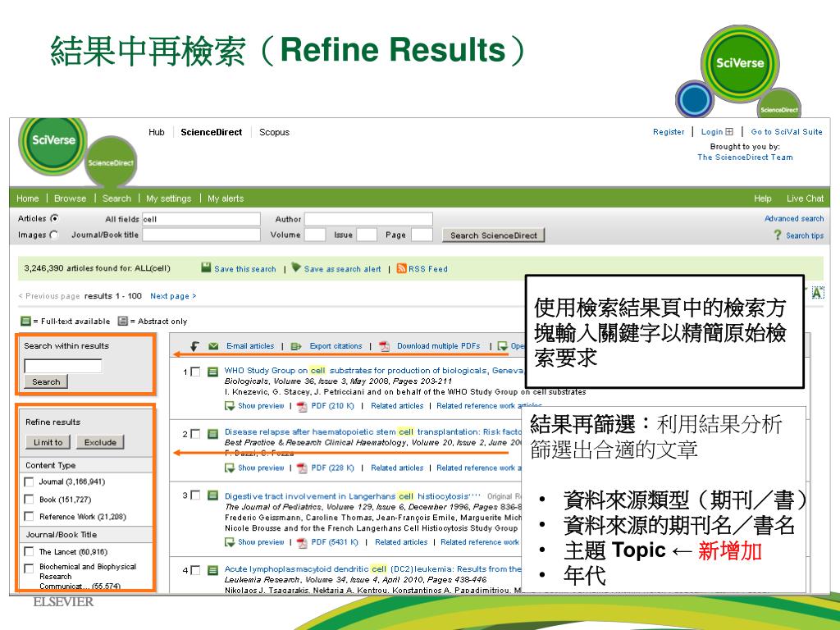Click the Page input field
Screen dimensions: 840x630
(422, 235)
